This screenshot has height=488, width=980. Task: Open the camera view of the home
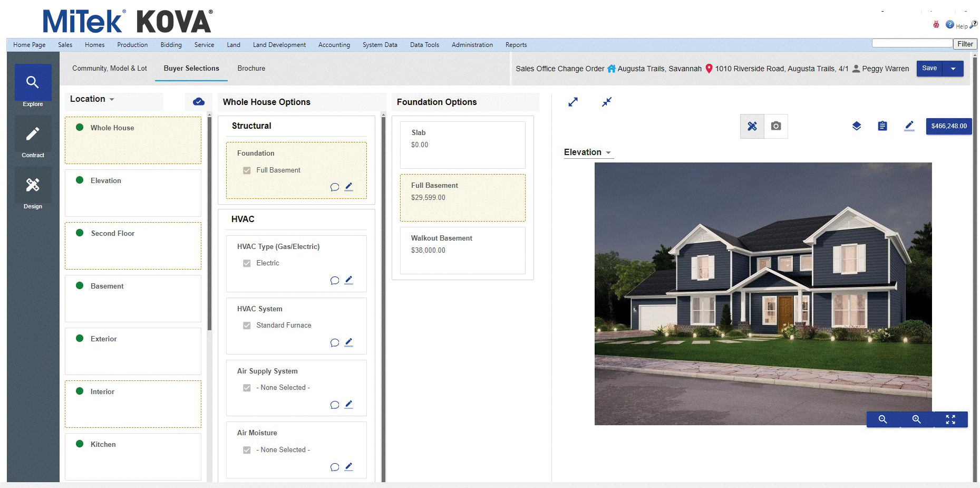[x=775, y=126]
